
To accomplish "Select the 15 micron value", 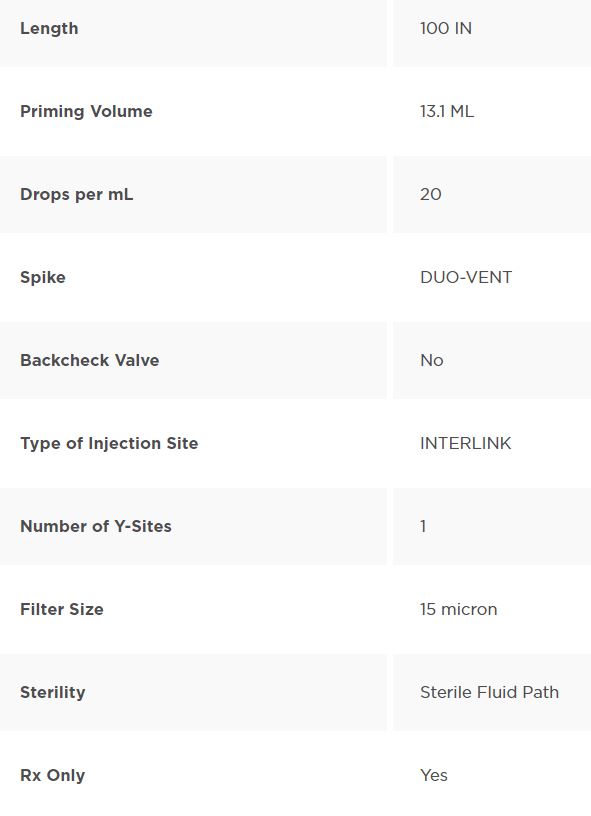I will coord(458,609).
